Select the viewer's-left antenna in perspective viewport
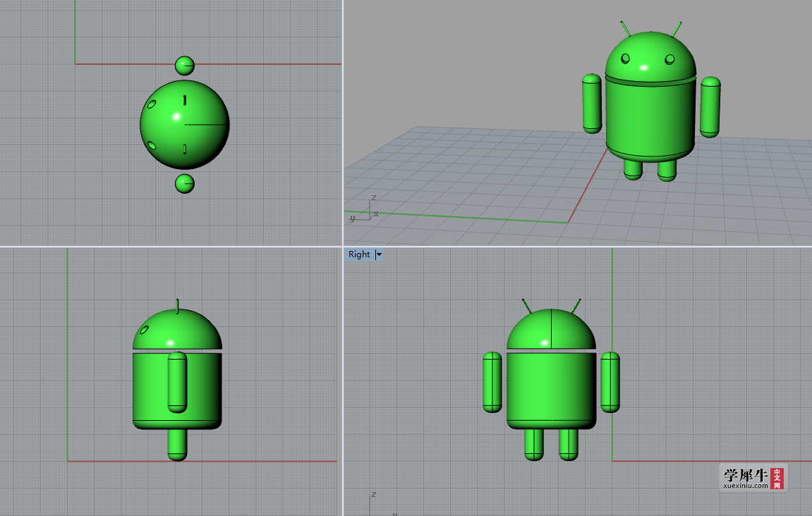Viewport: 812px width, 516px height. (x=625, y=29)
